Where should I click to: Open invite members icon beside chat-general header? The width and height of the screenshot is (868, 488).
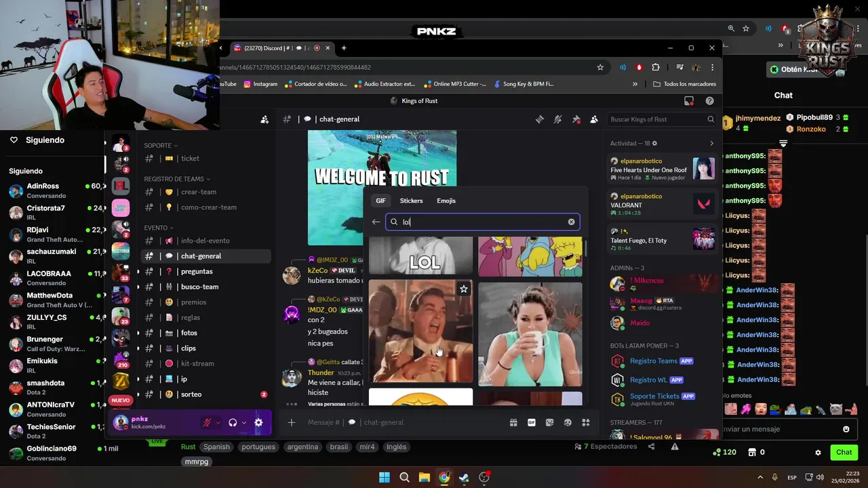[x=264, y=119]
